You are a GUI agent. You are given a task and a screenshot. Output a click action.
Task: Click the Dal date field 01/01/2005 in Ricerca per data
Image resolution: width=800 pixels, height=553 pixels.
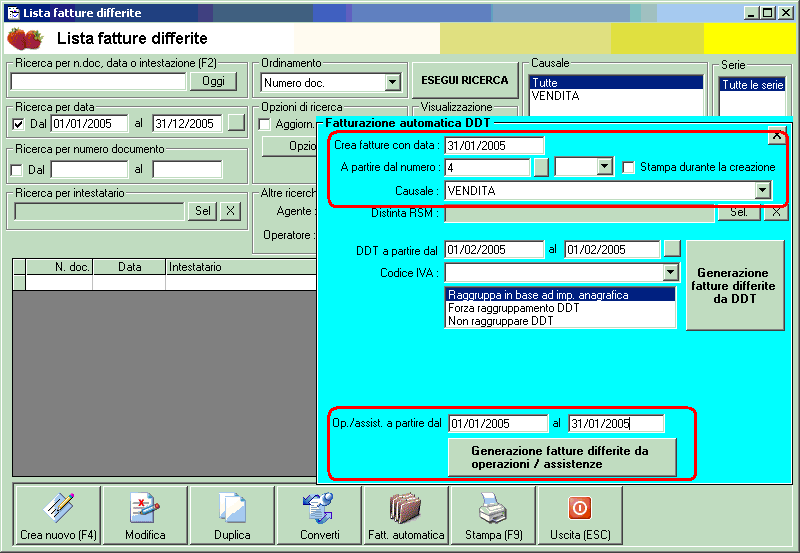89,123
